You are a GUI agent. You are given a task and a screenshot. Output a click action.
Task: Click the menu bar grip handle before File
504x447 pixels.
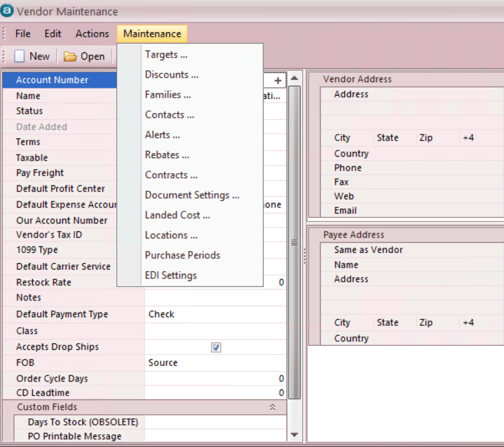pos(5,33)
